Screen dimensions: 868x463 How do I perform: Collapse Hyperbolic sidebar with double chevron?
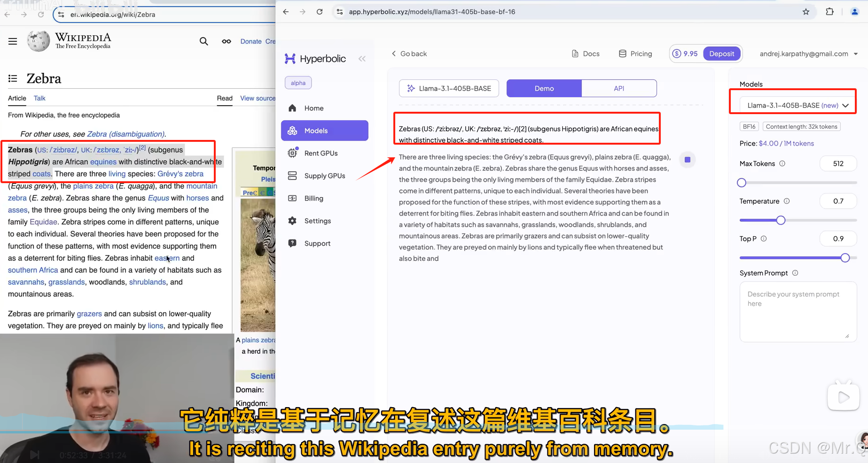(x=362, y=59)
